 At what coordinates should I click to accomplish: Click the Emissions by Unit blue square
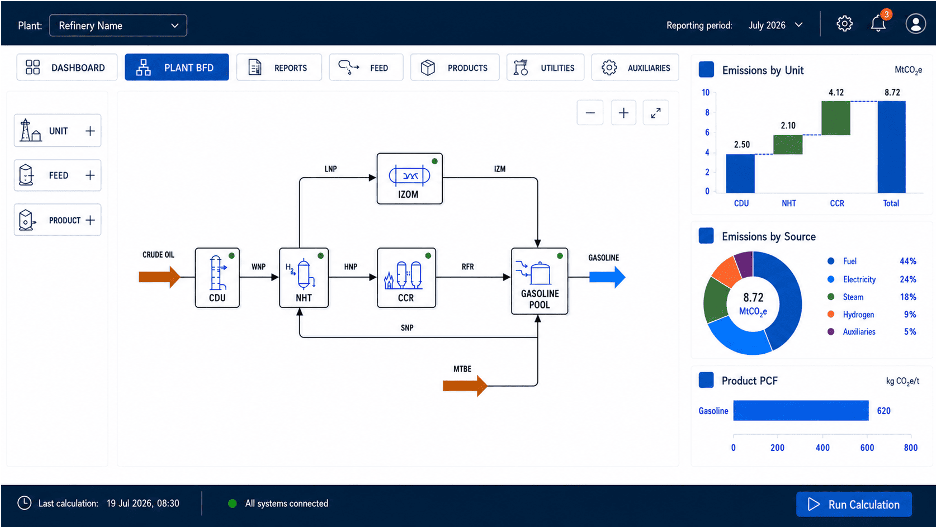click(x=706, y=69)
